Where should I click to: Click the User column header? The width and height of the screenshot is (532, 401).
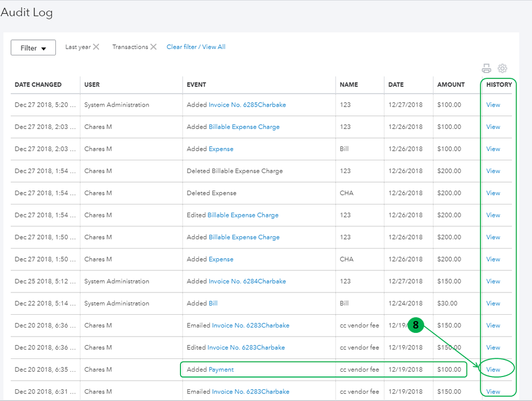pyautogui.click(x=92, y=85)
